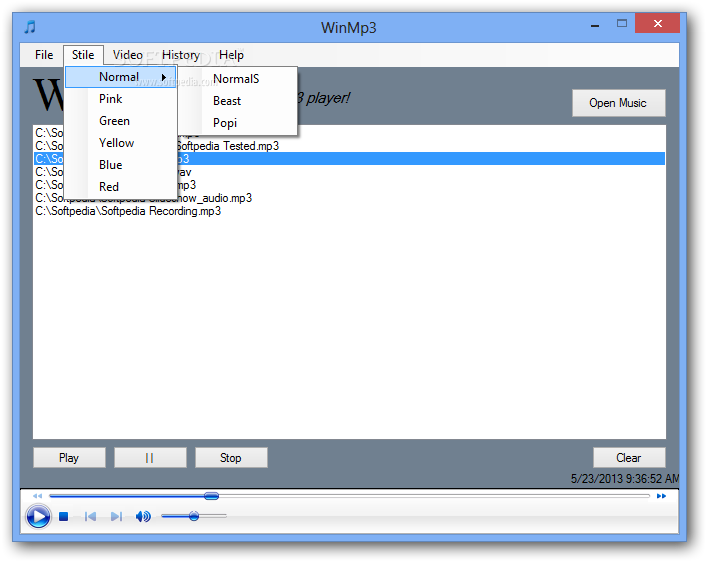
Task: Choose the Yellow style
Action: pos(121,143)
